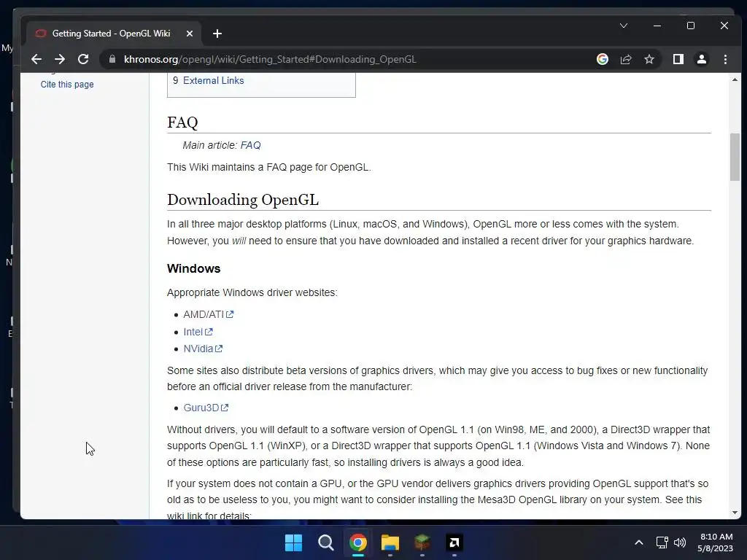Screen dimensions: 747x560
Task: Click the address bar URL
Action: [x=270, y=59]
